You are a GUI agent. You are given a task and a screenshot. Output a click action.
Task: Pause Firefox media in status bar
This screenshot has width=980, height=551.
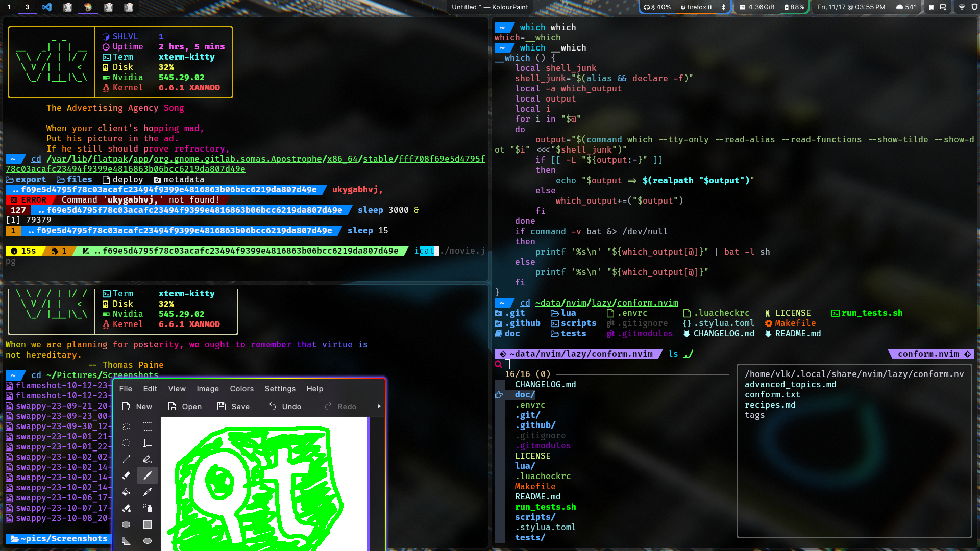pos(709,7)
